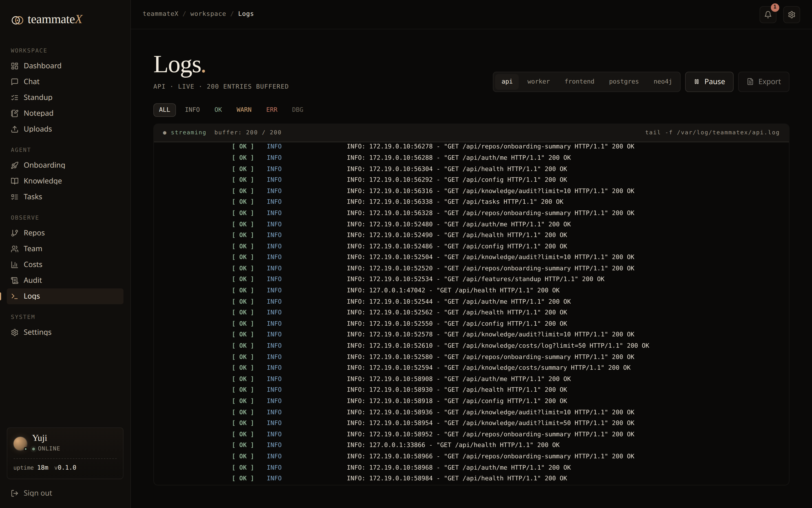The width and height of the screenshot is (812, 508).
Task: Open the Onboarding rocket icon
Action: pos(14,165)
